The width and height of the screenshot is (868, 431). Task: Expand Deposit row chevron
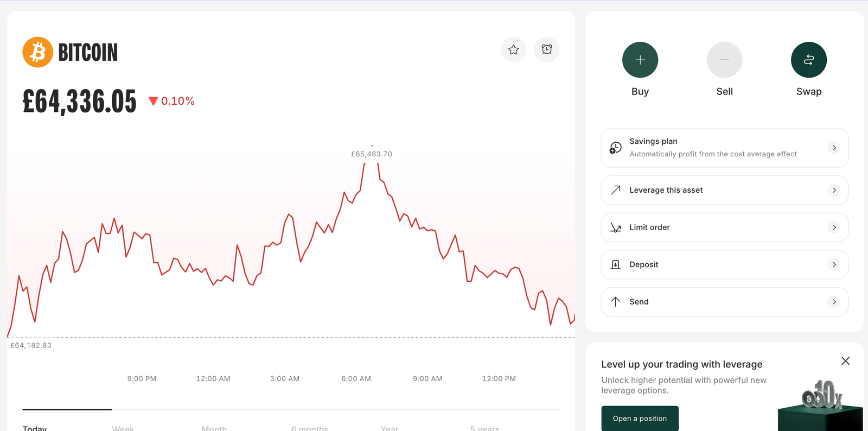[x=834, y=264]
